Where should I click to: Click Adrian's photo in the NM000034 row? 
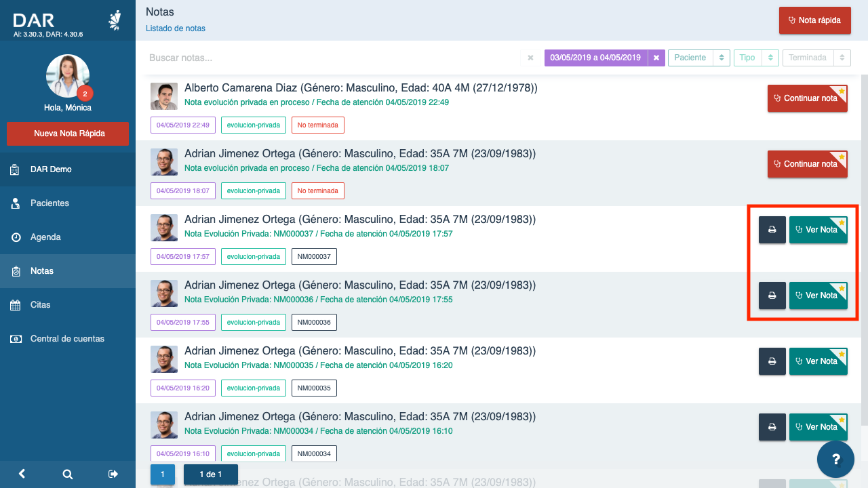pos(164,425)
